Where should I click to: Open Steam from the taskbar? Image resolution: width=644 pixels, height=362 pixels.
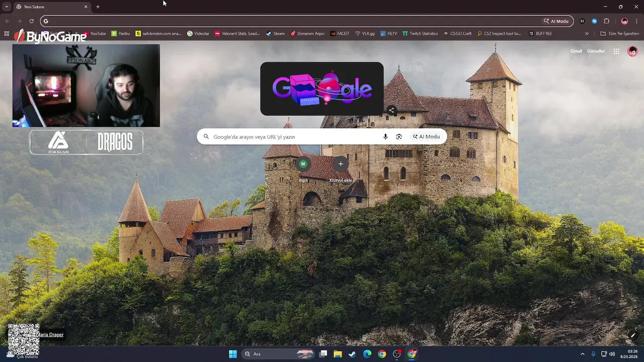pos(352,354)
